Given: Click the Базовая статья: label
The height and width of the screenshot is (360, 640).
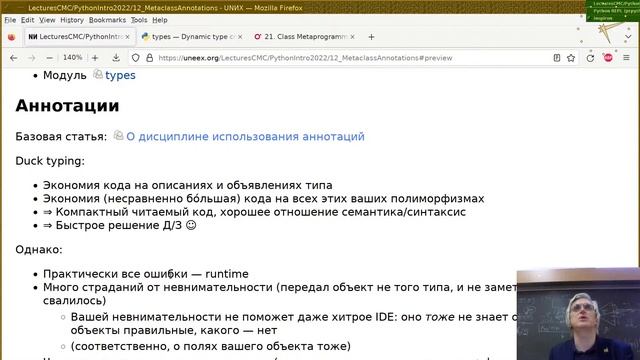Looking at the screenshot, I should [x=61, y=137].
